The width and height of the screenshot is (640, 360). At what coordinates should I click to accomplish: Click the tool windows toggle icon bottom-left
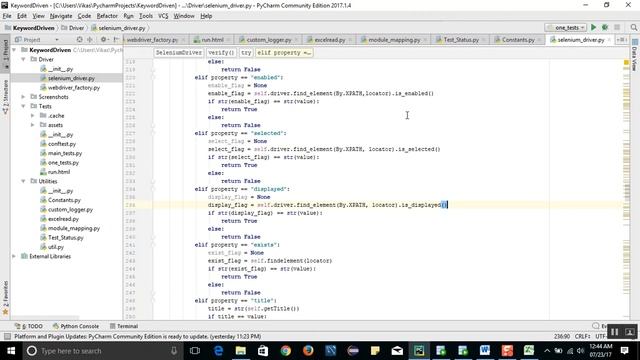(x=7, y=336)
